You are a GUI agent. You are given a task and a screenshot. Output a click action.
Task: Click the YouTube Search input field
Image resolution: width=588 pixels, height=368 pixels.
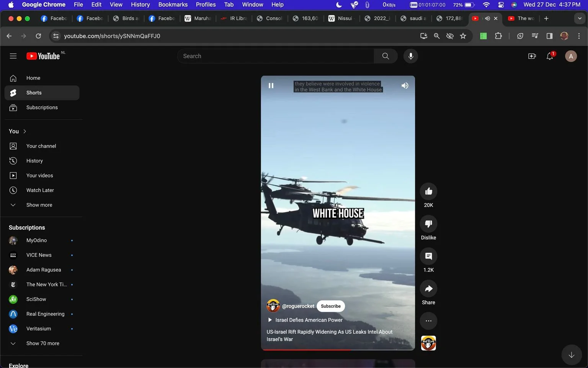276,56
